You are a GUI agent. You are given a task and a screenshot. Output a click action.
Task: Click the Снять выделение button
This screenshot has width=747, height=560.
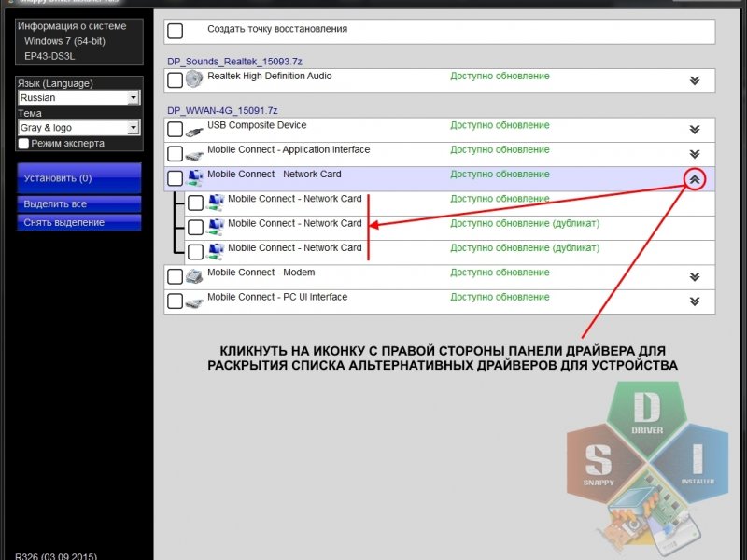[x=79, y=222]
